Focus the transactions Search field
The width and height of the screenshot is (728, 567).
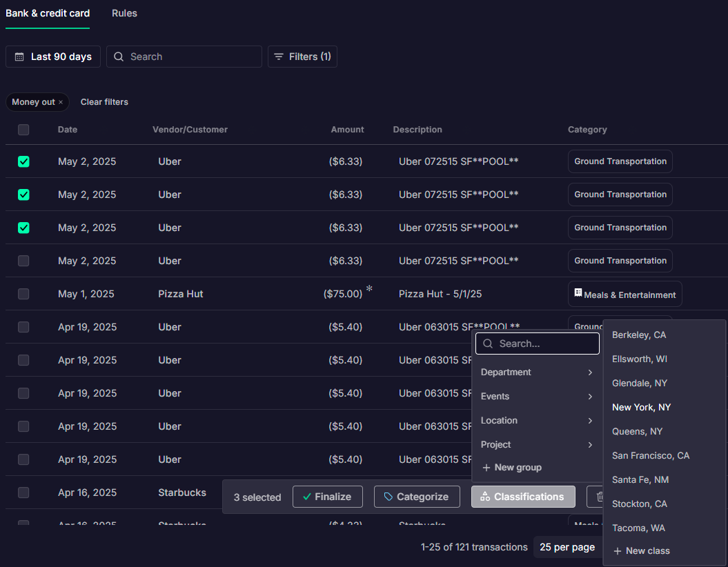click(x=184, y=57)
